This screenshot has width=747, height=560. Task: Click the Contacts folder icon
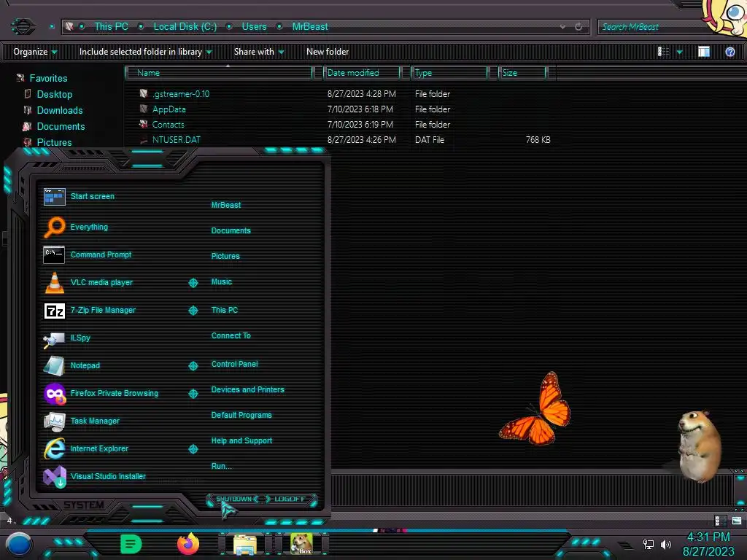(144, 124)
